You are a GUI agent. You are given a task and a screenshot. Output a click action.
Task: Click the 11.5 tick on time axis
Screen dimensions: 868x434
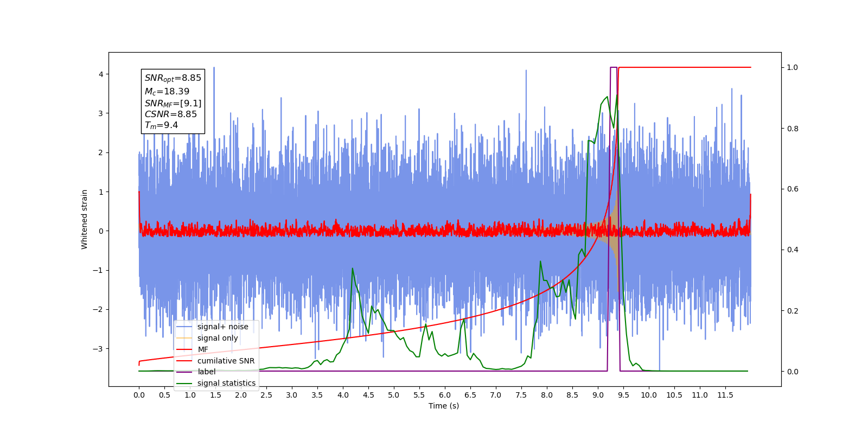tap(725, 395)
